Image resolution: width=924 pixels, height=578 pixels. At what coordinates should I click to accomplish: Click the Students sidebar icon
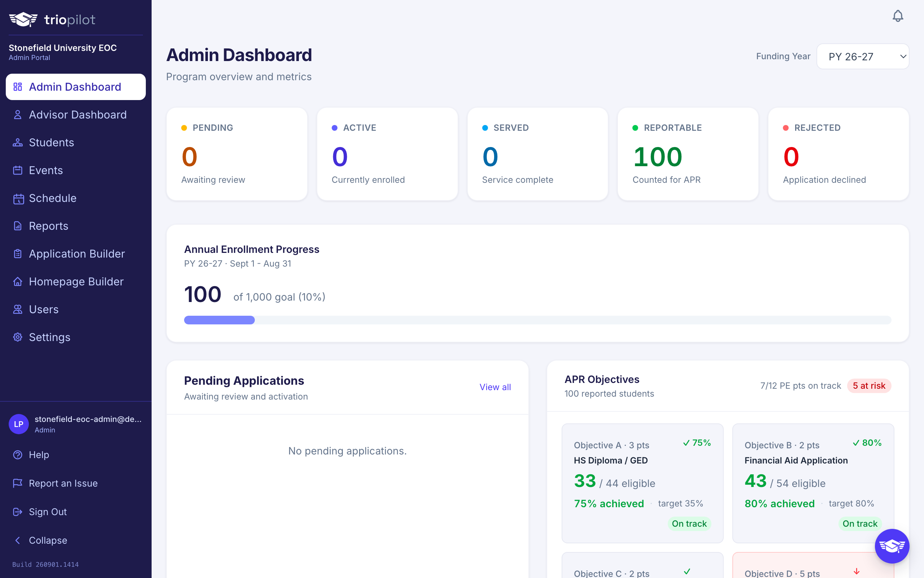18,143
